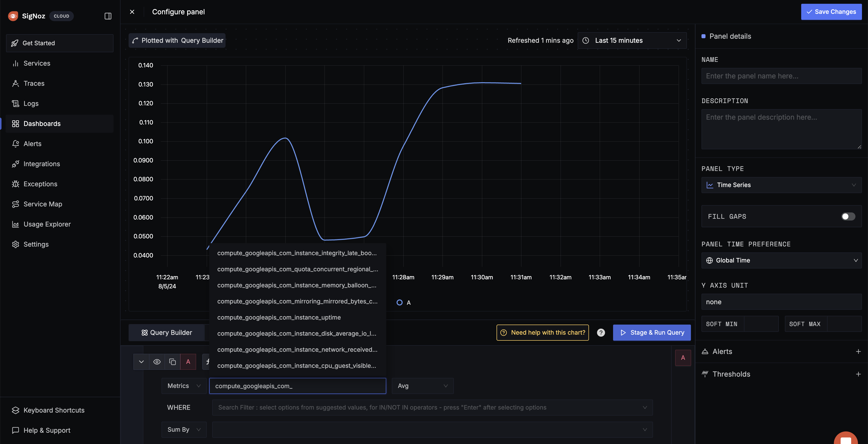This screenshot has width=868, height=444.
Task: Open the Metrics data source dropdown
Action: 184,386
